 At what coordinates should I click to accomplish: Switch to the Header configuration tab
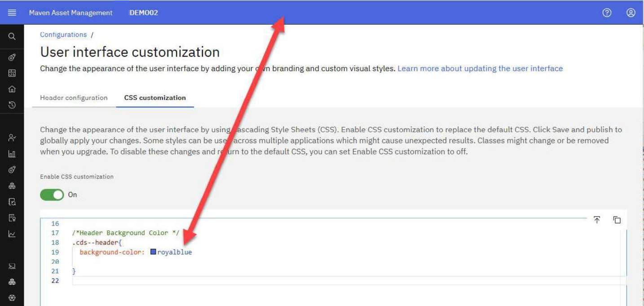(74, 98)
